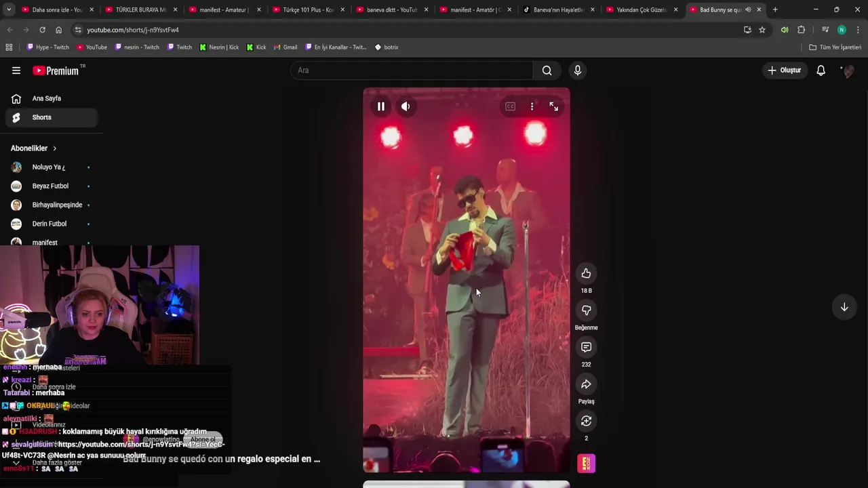Image resolution: width=868 pixels, height=488 pixels.
Task: Close the 'Bad Bunny se que' tab
Action: 759,9
